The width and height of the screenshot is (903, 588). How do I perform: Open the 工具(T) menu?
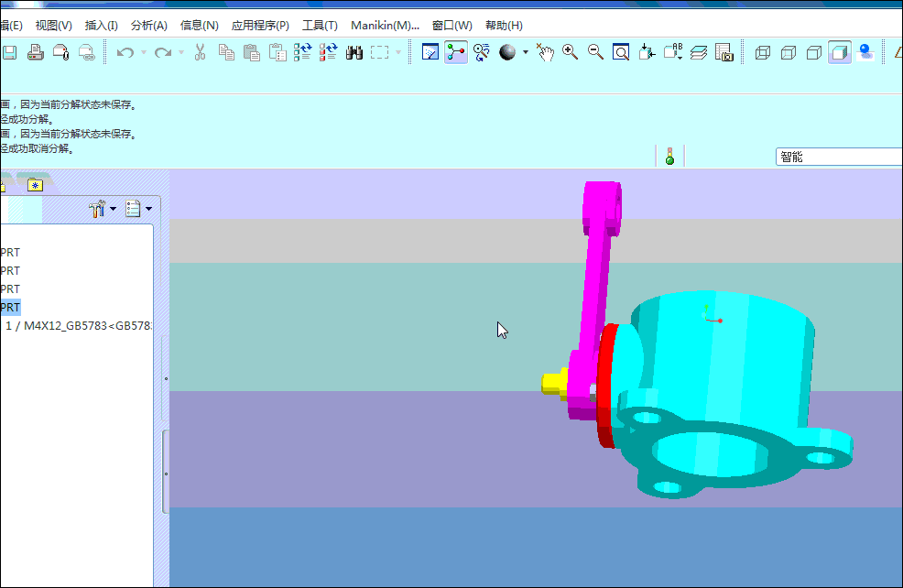tap(321, 26)
